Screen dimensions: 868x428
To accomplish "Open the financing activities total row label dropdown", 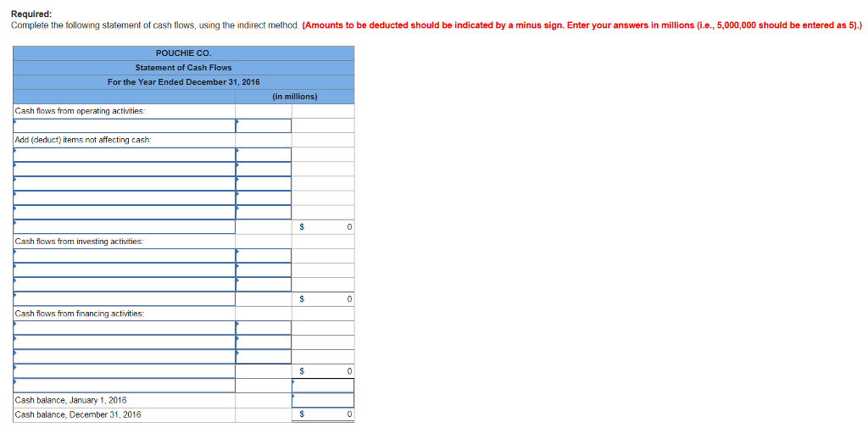I will tap(125, 370).
